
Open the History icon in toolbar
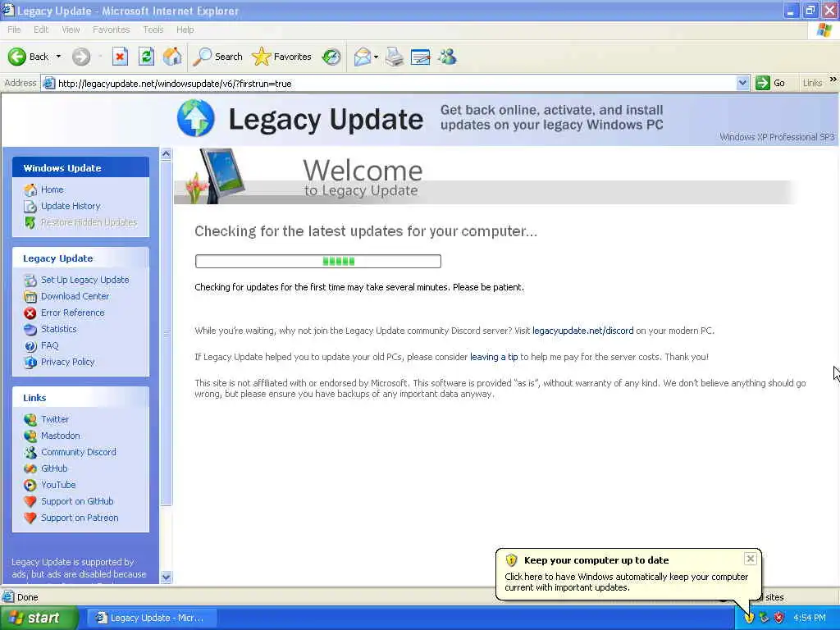pos(331,57)
